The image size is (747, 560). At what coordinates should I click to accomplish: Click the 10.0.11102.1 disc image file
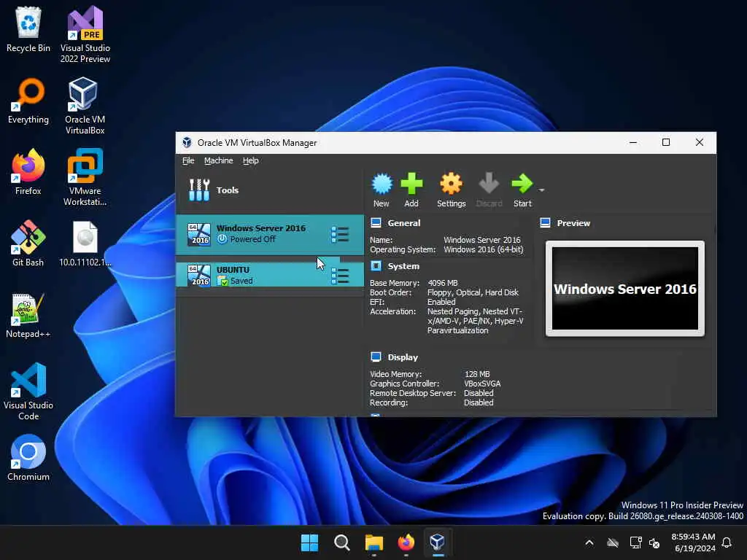tap(85, 244)
